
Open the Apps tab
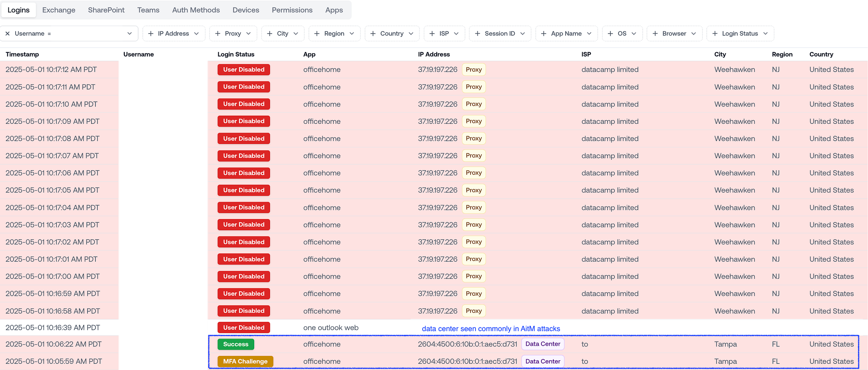tap(334, 10)
